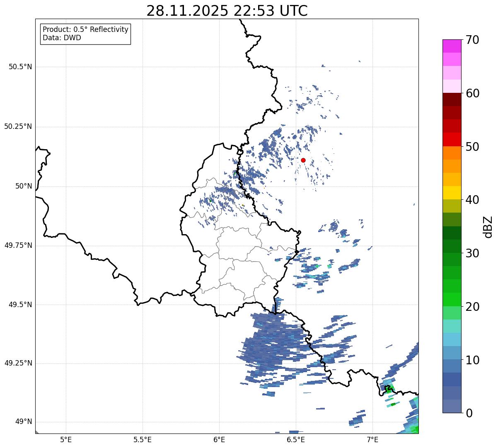Click the title "28.11.2025 22:53 UTC"

click(227, 11)
